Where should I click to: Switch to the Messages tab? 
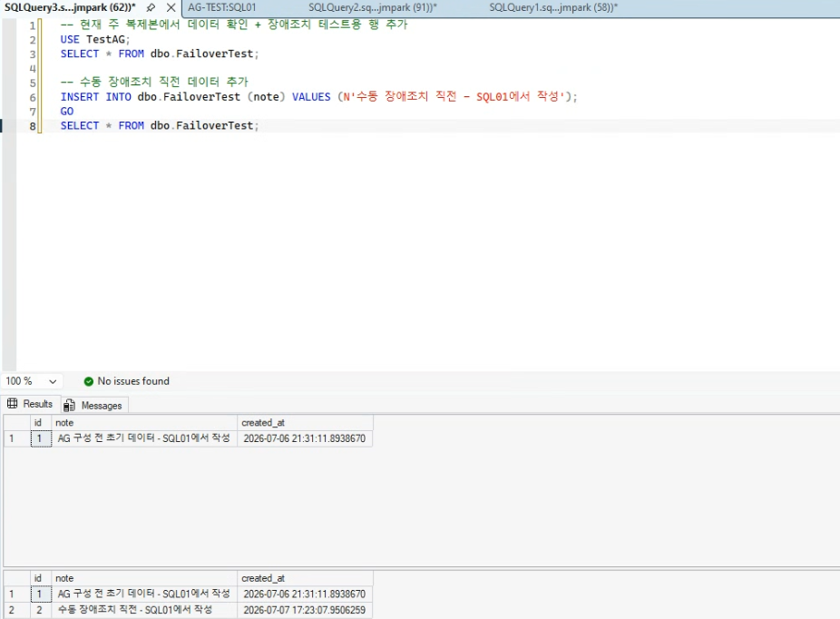(93, 405)
